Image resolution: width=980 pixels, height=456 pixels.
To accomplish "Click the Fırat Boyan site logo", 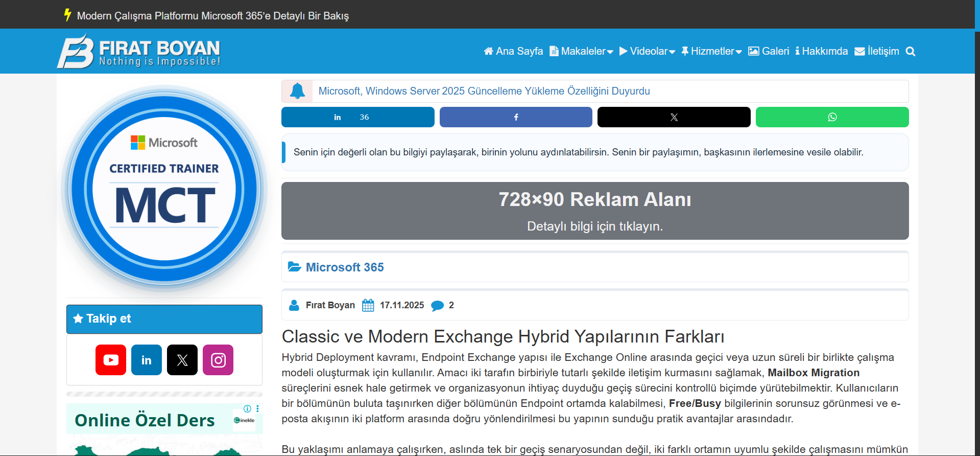I will [138, 51].
